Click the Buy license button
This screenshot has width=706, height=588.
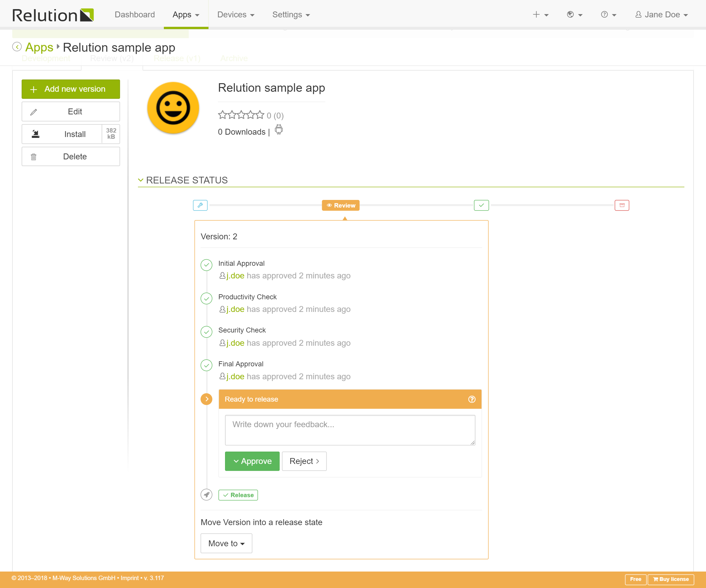671,579
